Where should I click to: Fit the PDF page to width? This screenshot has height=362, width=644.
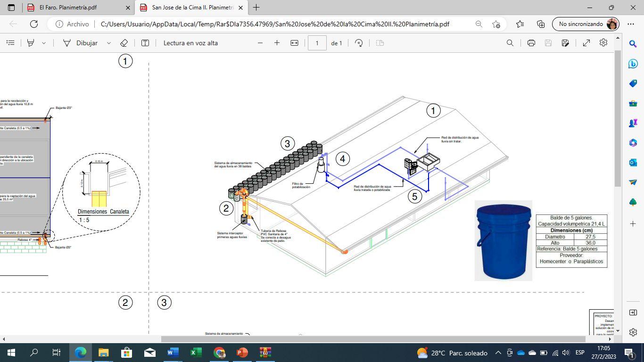tap(294, 43)
